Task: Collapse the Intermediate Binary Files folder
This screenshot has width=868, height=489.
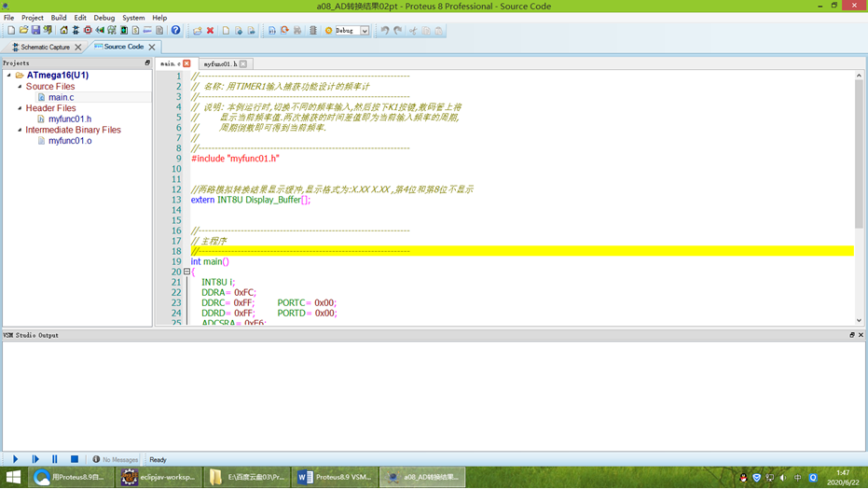Action: pyautogui.click(x=20, y=130)
